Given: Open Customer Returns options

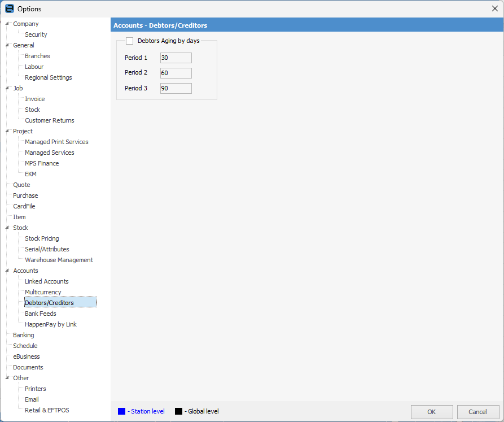Looking at the screenshot, I should (x=50, y=120).
